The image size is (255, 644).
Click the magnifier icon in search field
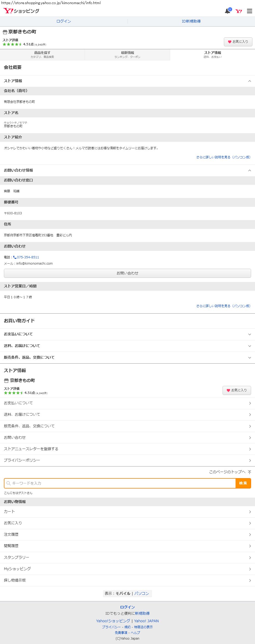(9, 483)
